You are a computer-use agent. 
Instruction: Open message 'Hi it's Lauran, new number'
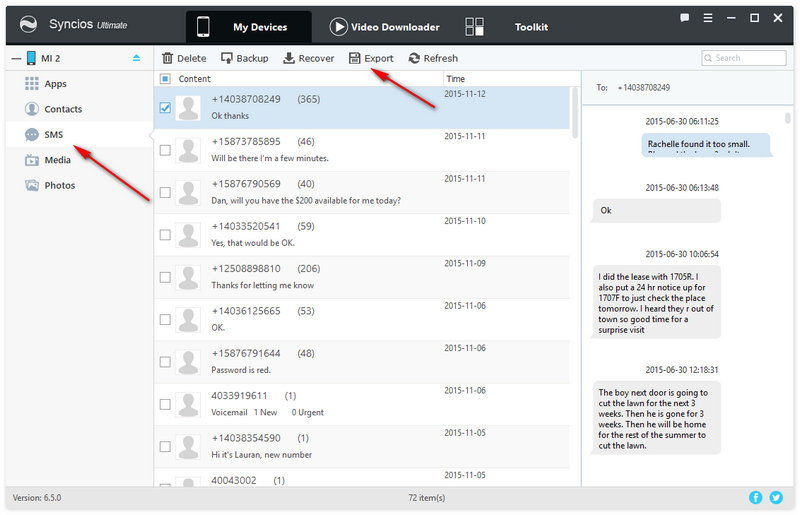click(262, 455)
